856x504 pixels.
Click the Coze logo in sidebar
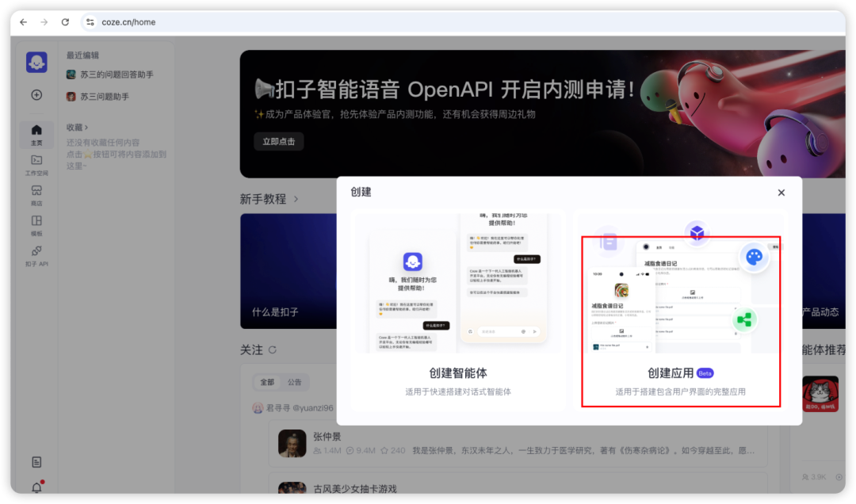36,63
